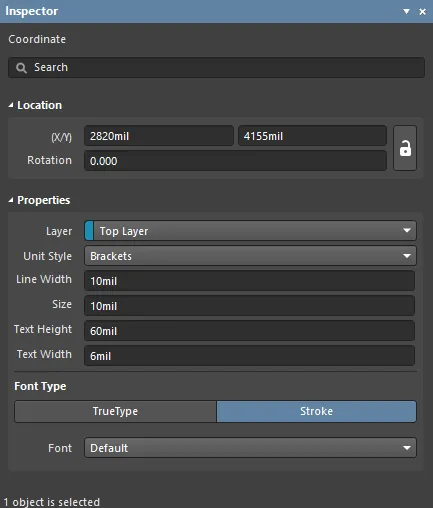Click the Line Width field
Screen dimensions: 433x508
[249, 281]
